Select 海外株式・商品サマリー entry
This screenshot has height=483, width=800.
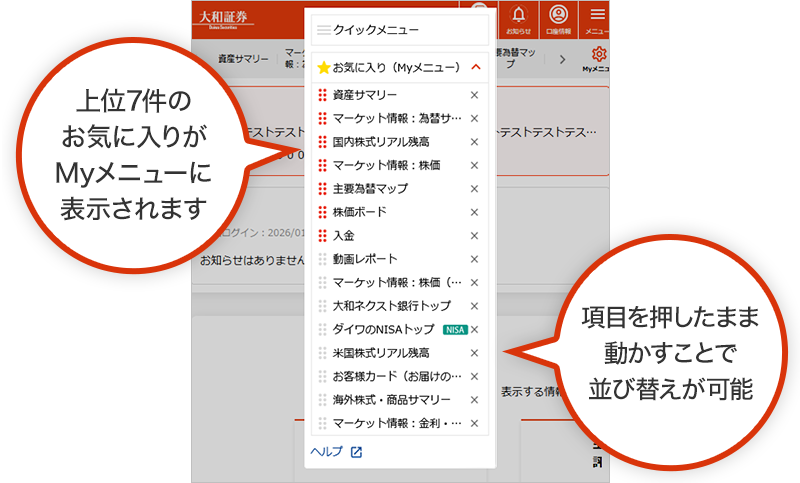click(392, 400)
